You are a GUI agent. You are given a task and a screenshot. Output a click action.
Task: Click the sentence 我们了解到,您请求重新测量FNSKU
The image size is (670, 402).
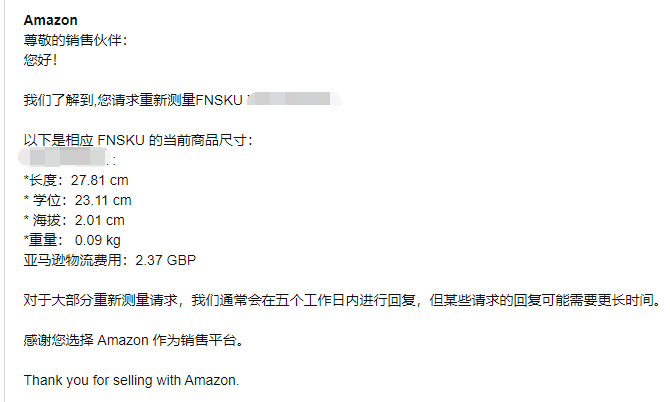point(132,100)
